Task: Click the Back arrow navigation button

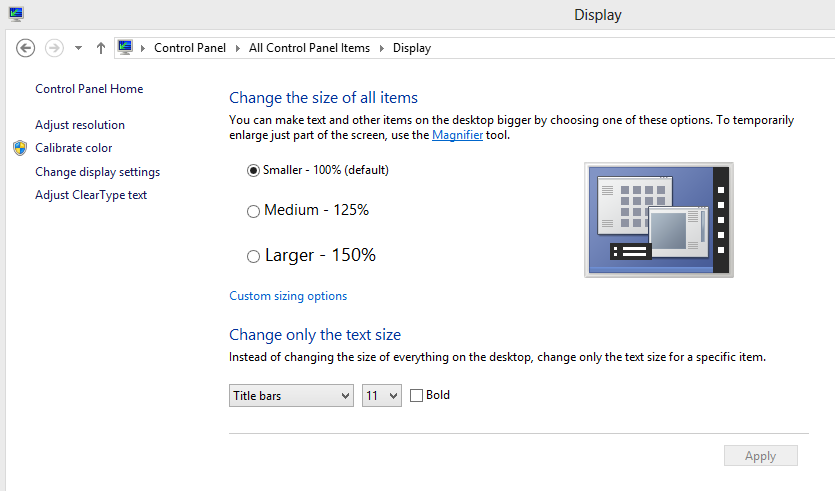Action: pos(25,48)
